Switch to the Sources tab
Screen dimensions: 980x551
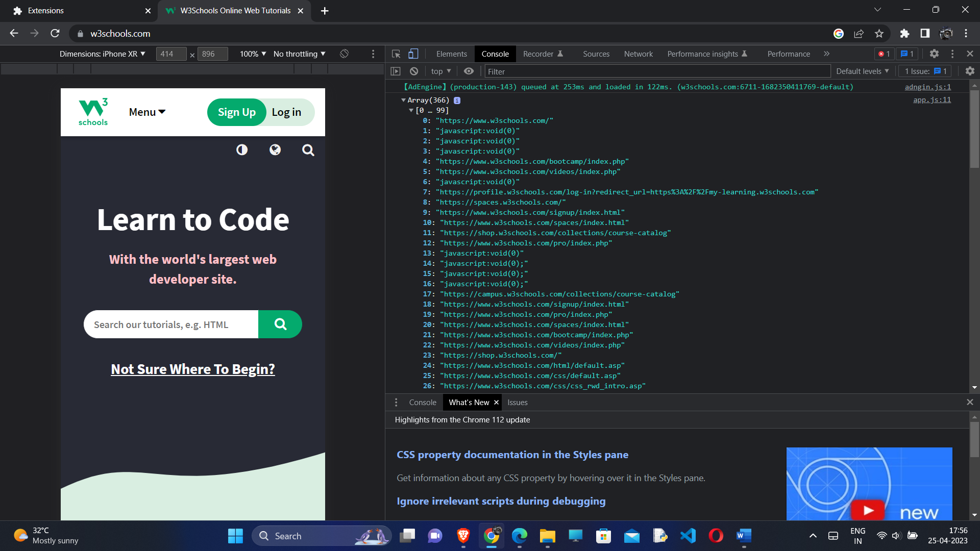596,54
